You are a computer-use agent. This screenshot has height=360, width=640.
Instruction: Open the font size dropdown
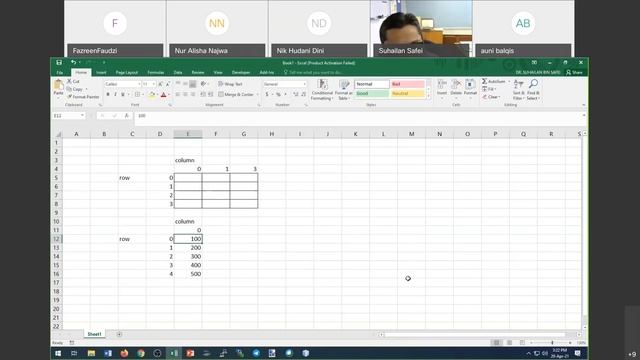[153, 84]
